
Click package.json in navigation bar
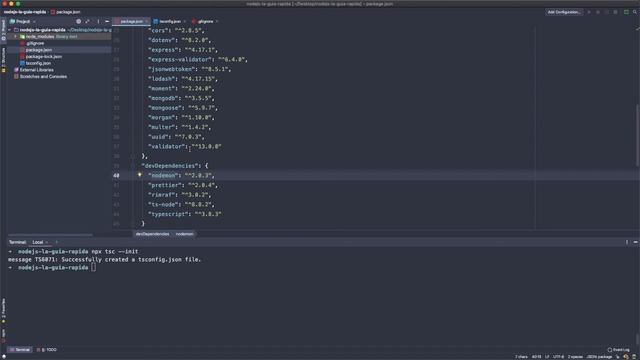[66, 12]
